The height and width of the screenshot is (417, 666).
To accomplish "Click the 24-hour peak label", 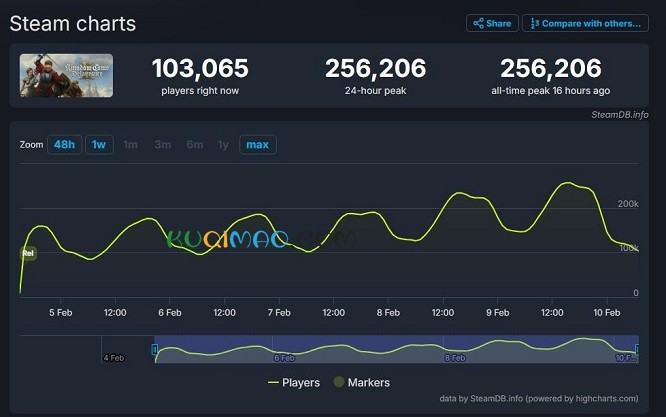I will pos(375,91).
